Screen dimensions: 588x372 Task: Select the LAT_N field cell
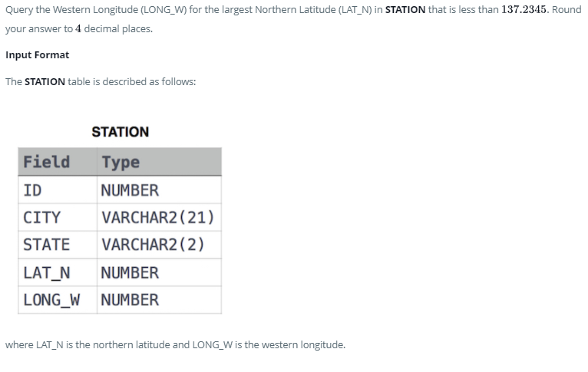(58, 272)
